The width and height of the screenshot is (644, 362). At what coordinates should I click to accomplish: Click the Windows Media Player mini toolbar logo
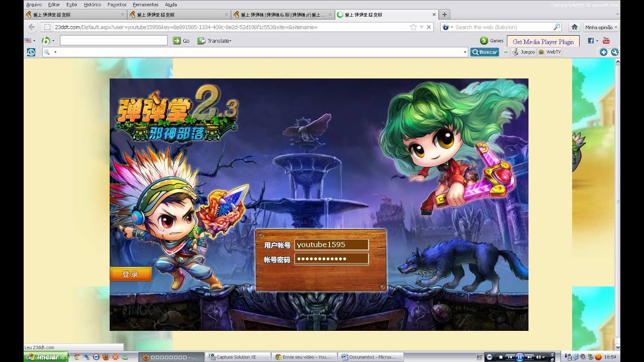click(490, 357)
